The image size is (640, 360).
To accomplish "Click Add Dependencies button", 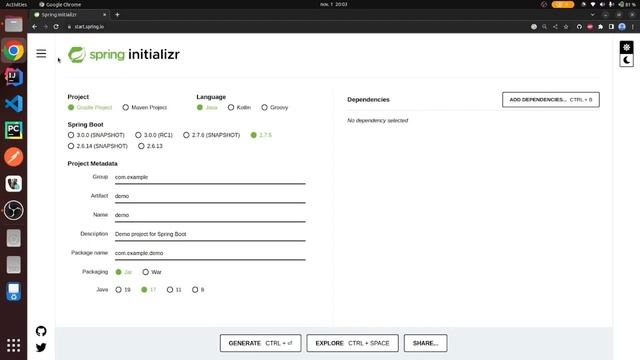I will [x=551, y=100].
